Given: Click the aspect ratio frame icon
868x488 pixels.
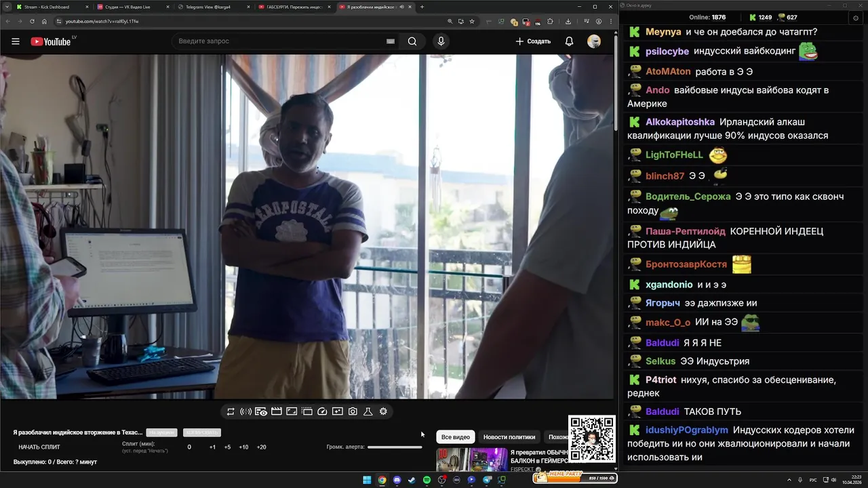Looking at the screenshot, I should pyautogui.click(x=292, y=411).
